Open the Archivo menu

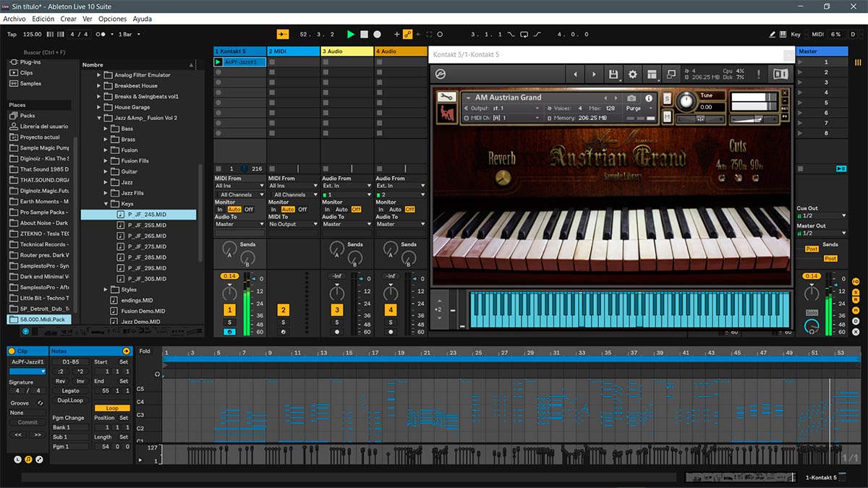14,19
